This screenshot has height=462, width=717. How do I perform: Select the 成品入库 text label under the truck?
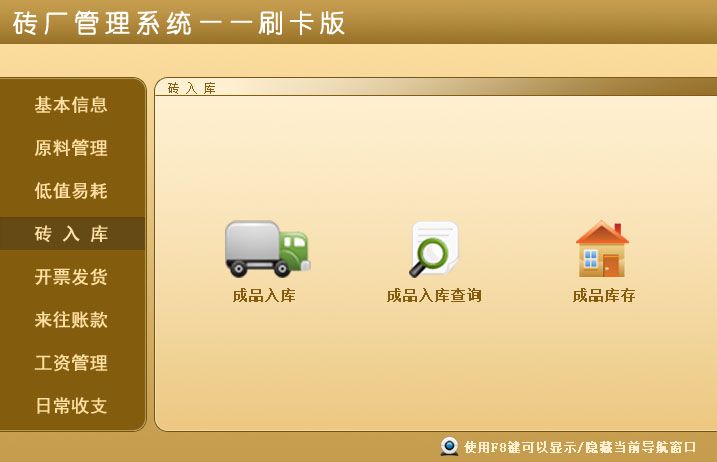(x=264, y=295)
